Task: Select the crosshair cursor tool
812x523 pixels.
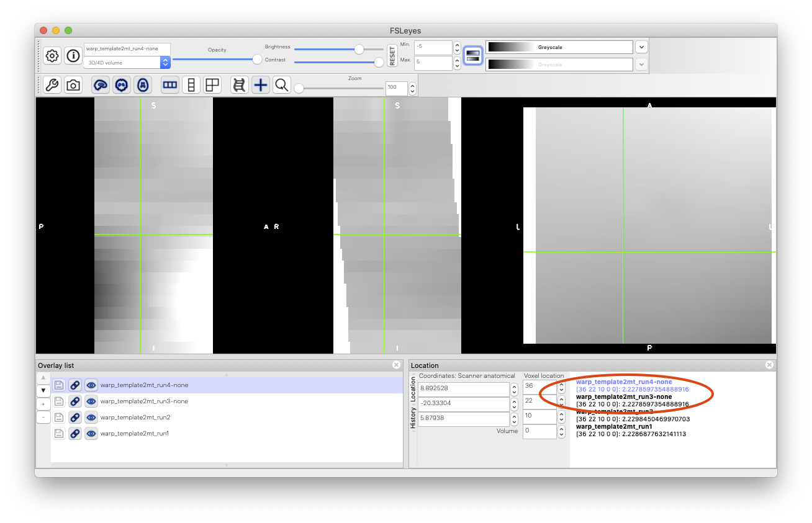Action: [x=260, y=85]
